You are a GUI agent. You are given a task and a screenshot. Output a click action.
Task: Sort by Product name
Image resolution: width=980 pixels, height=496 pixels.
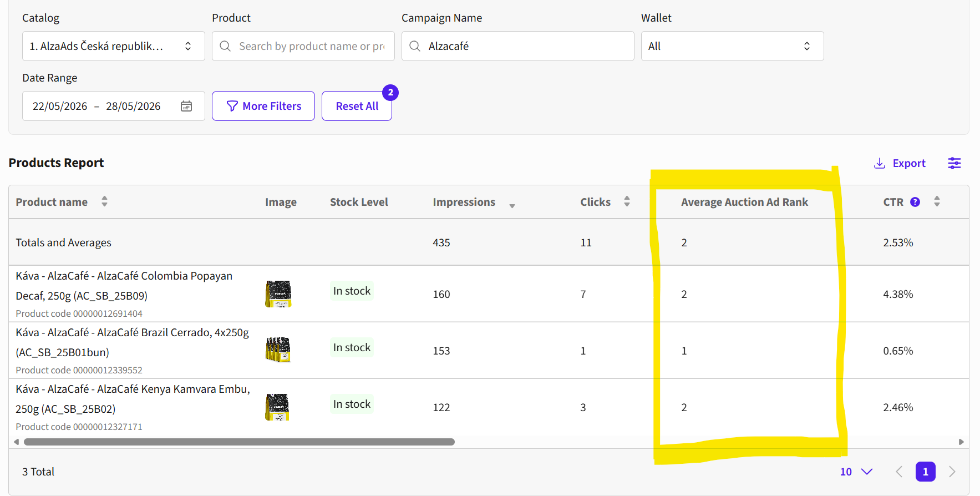pos(104,201)
